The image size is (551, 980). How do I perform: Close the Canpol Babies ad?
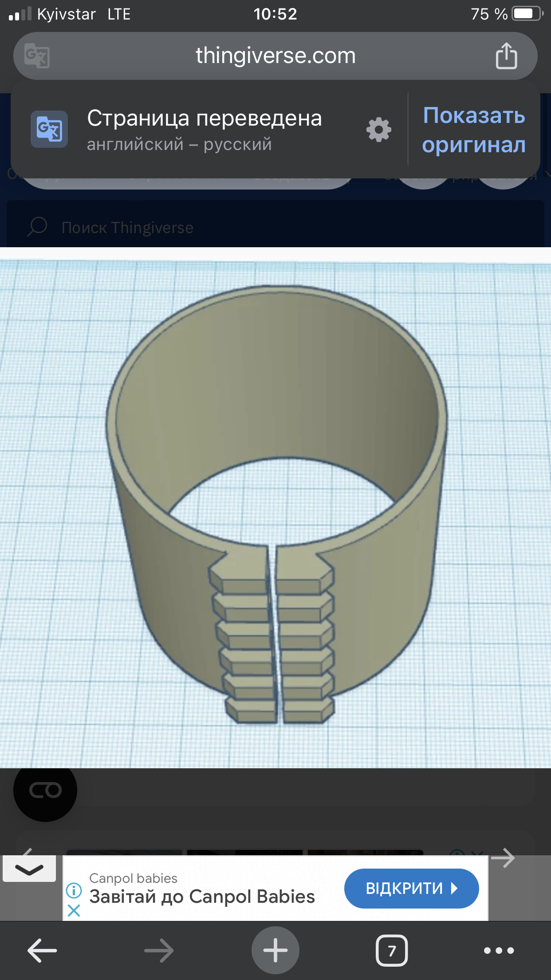coord(74,911)
